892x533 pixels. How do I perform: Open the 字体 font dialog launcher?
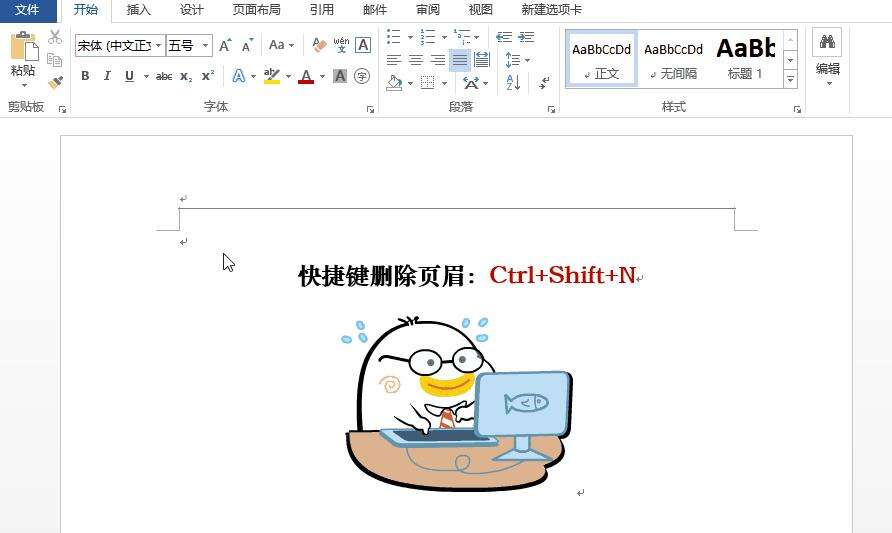point(370,109)
